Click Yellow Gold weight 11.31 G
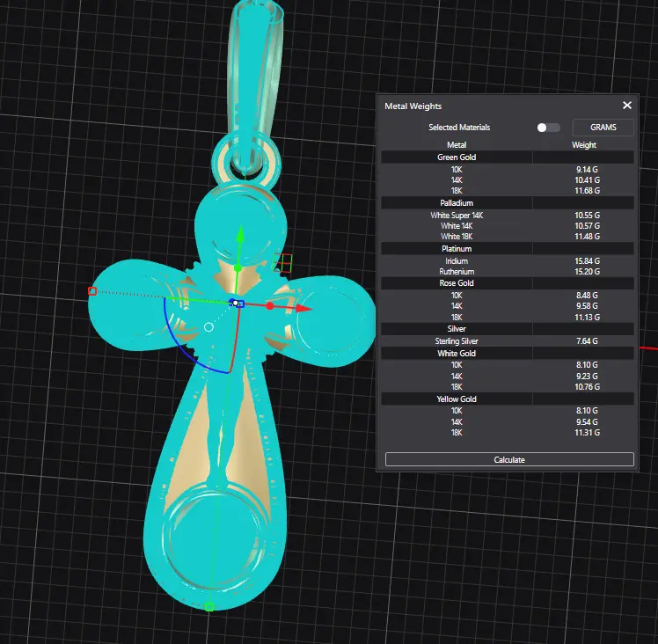 [587, 432]
